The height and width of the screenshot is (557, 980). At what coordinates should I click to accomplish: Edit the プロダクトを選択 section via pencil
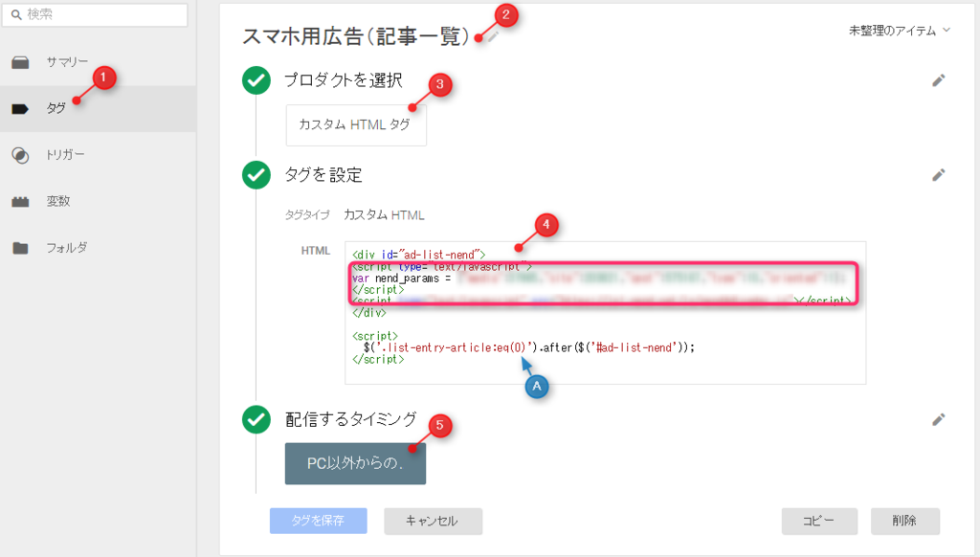coord(938,80)
